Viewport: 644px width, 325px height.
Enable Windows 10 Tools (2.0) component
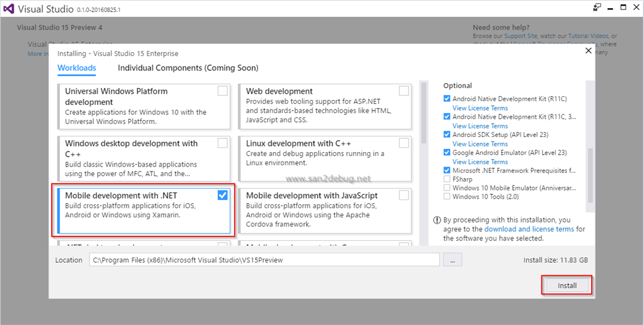(x=447, y=197)
